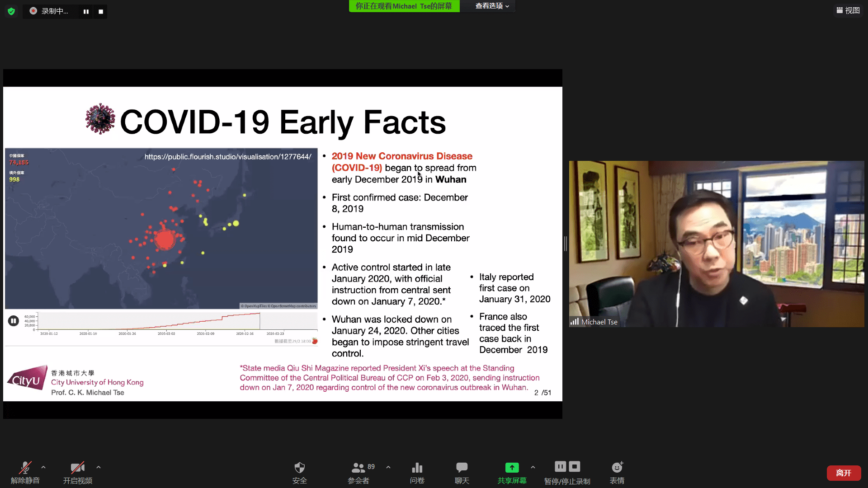
Task: Turn on camera with 开启视频
Action: [77, 472]
